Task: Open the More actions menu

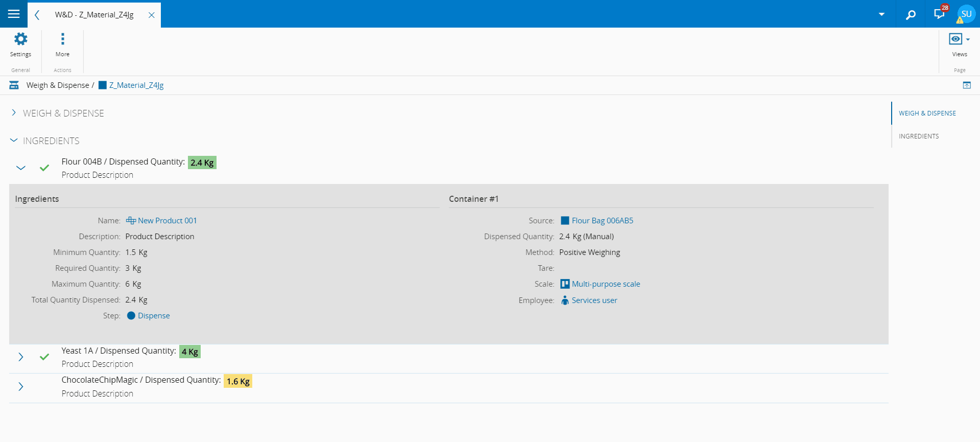Action: (x=62, y=44)
